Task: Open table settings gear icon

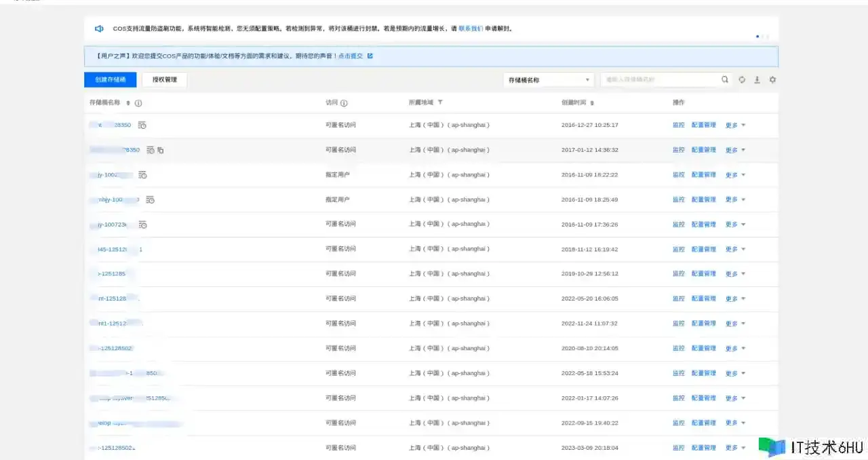Action: [x=772, y=79]
